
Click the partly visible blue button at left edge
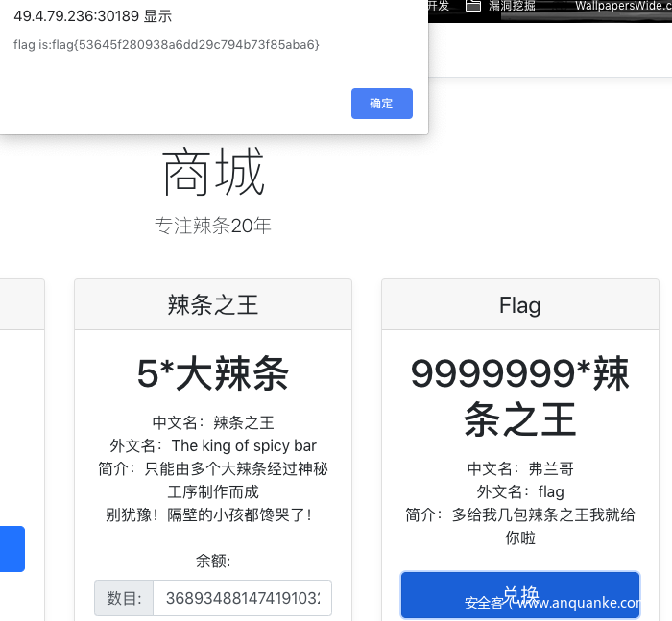[x=12, y=548]
